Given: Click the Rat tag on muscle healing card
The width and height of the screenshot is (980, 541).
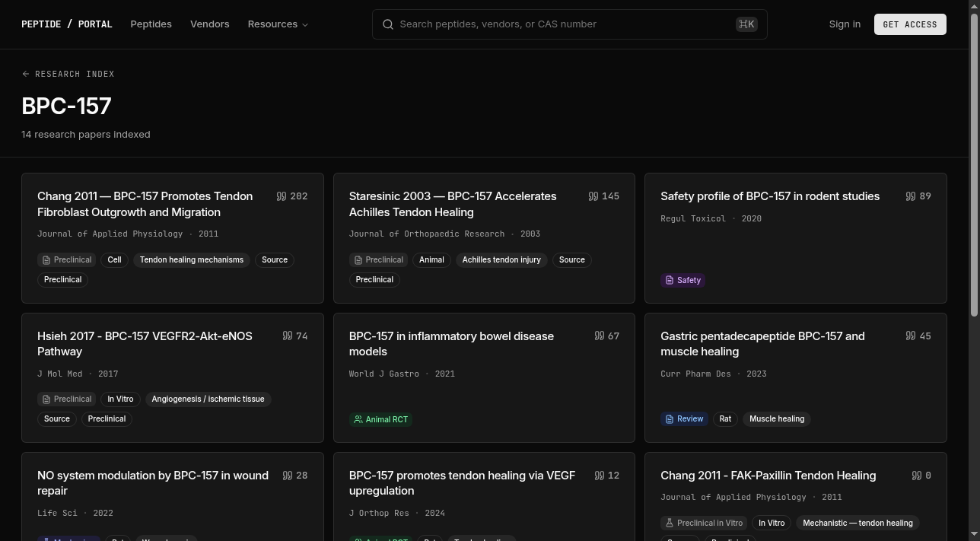Looking at the screenshot, I should (x=725, y=419).
